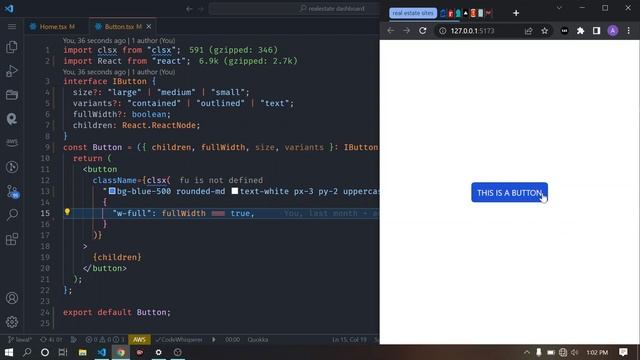The width and height of the screenshot is (640, 360).
Task: Click the black circular extension icon in Chrome
Action: pyautogui.click(x=564, y=31)
